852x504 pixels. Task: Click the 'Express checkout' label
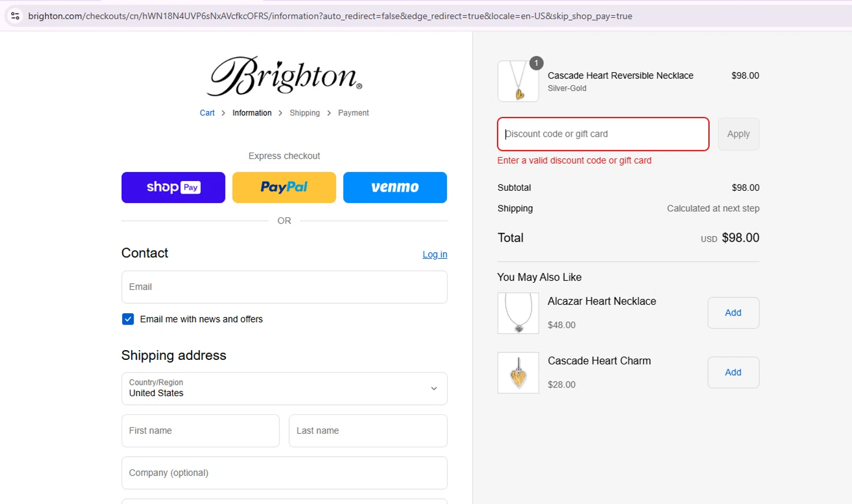pyautogui.click(x=284, y=156)
